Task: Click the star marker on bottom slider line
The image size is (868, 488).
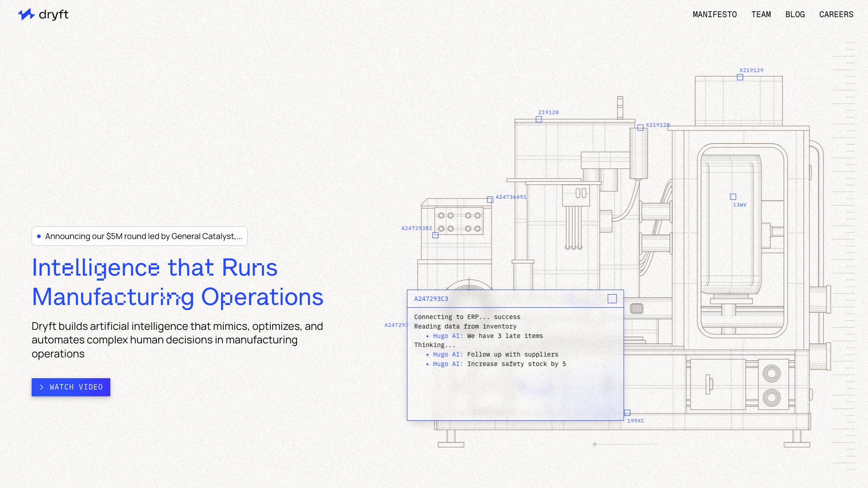Action: click(594, 444)
